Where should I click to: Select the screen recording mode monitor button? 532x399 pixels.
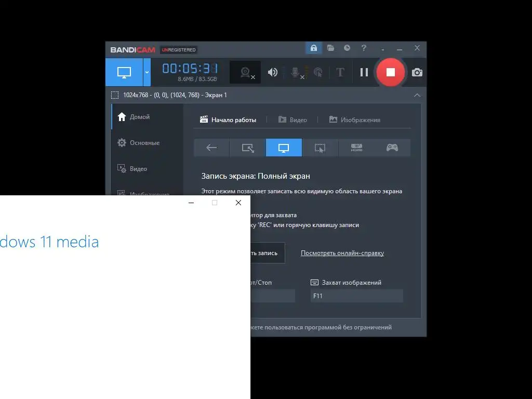pos(124,72)
